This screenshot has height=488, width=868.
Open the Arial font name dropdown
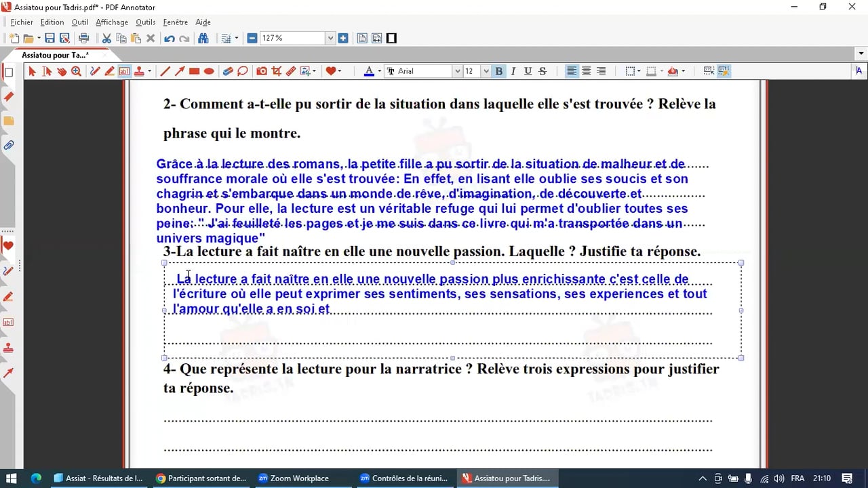tap(456, 71)
